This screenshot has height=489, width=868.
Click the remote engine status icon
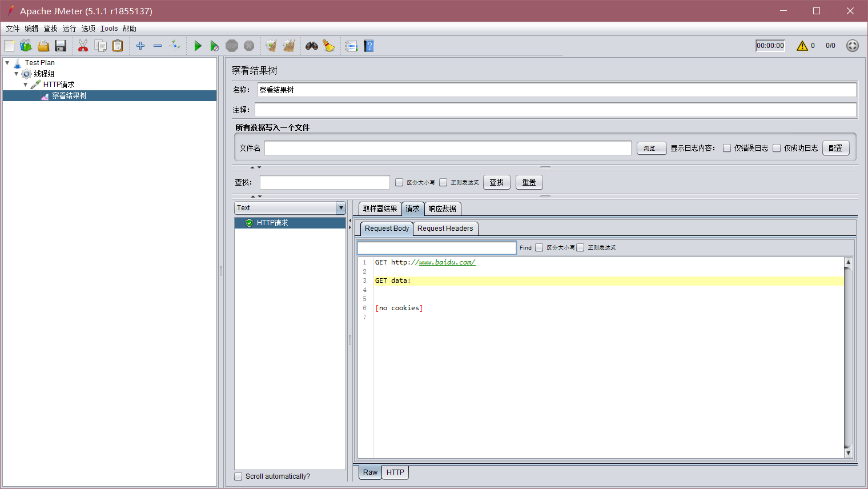tap(853, 46)
